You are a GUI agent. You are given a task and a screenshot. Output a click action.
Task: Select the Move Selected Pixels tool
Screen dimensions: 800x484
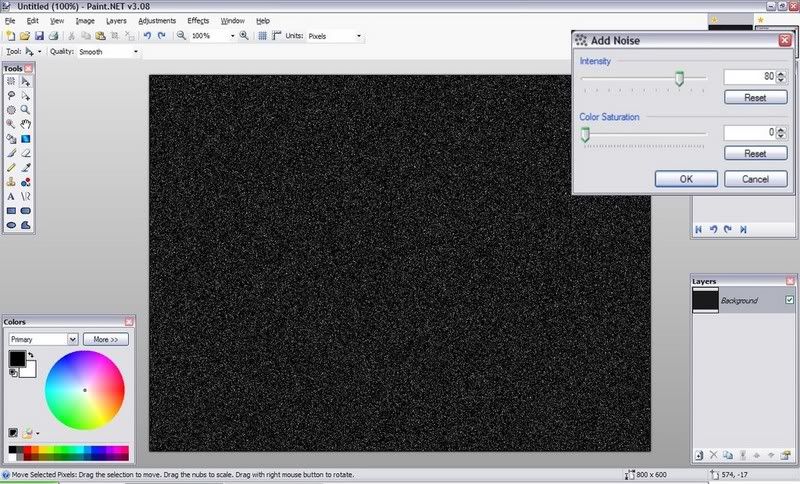point(26,82)
